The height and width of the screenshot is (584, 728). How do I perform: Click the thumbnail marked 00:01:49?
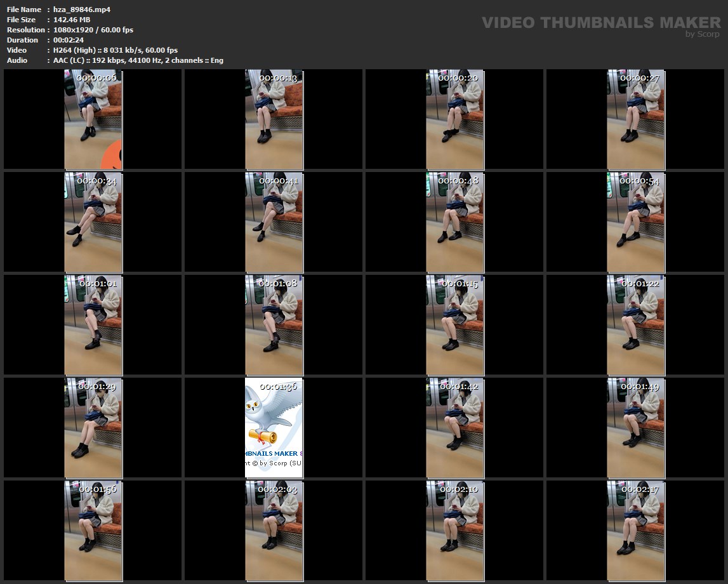click(635, 428)
